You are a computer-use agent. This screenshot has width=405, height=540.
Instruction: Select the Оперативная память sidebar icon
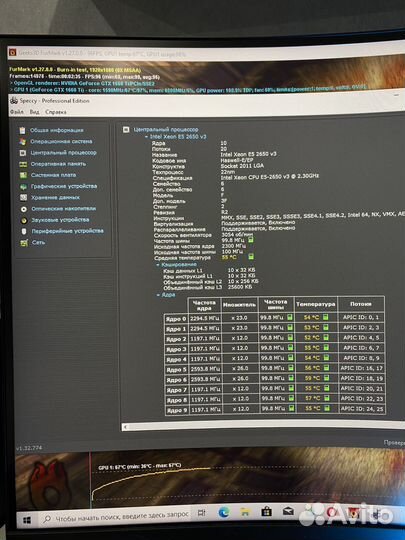(x=23, y=164)
